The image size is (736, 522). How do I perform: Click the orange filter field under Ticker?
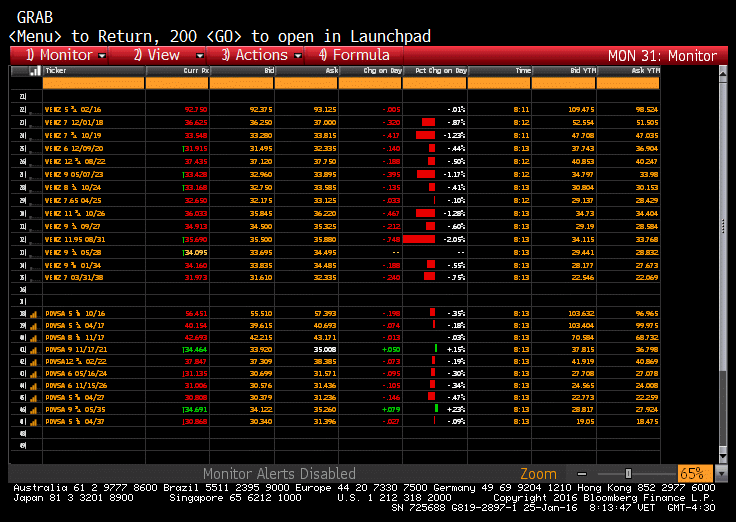pyautogui.click(x=93, y=84)
